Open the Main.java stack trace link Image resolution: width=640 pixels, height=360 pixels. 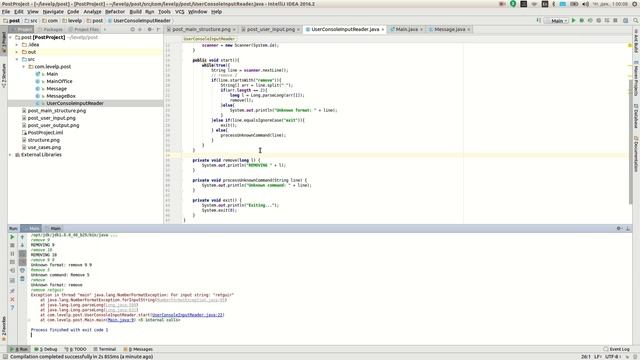[x=121, y=320]
